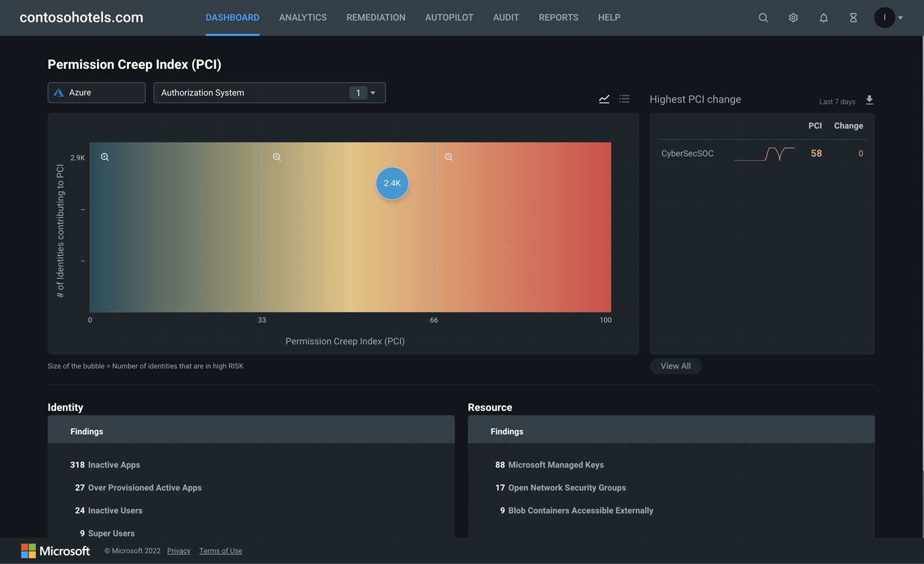Click contosohotels.com site title
The width and height of the screenshot is (924, 564).
click(81, 17)
